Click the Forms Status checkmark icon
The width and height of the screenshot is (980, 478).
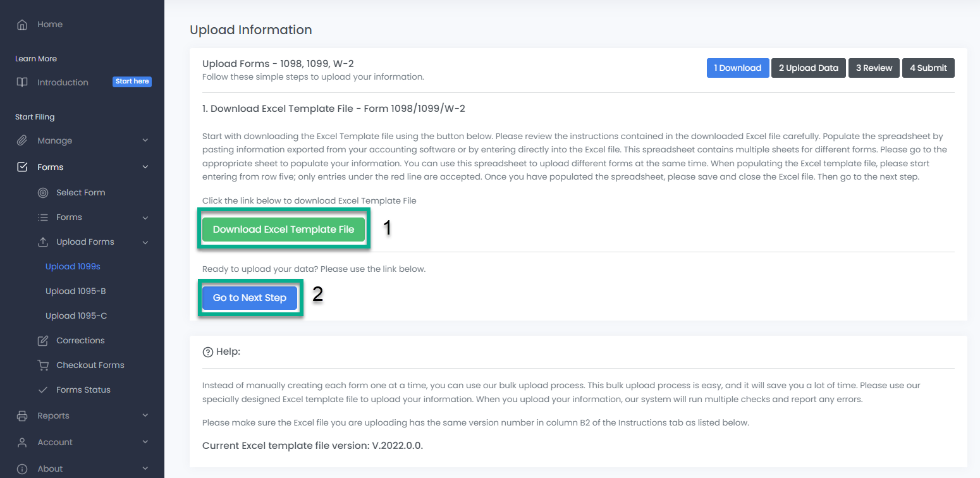coord(43,390)
